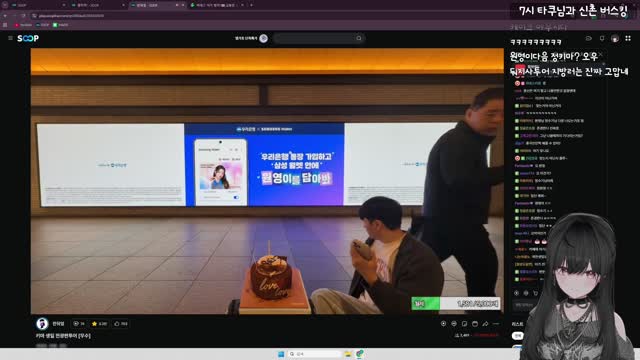Click the browser address bar URL
This screenshot has height=360, width=640.
click(71, 16)
